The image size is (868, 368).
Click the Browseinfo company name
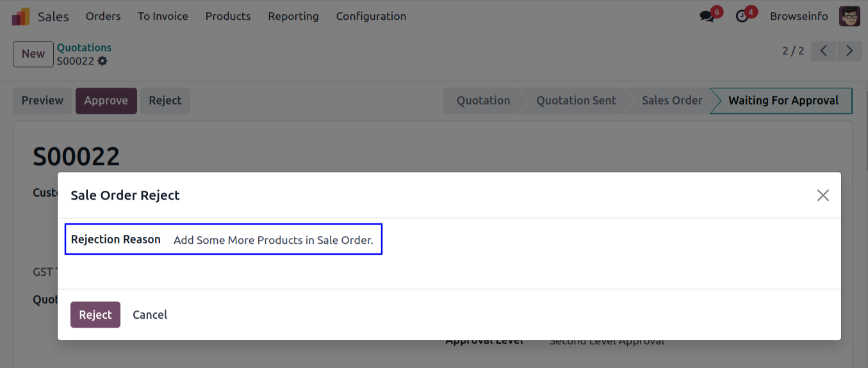[x=799, y=17]
